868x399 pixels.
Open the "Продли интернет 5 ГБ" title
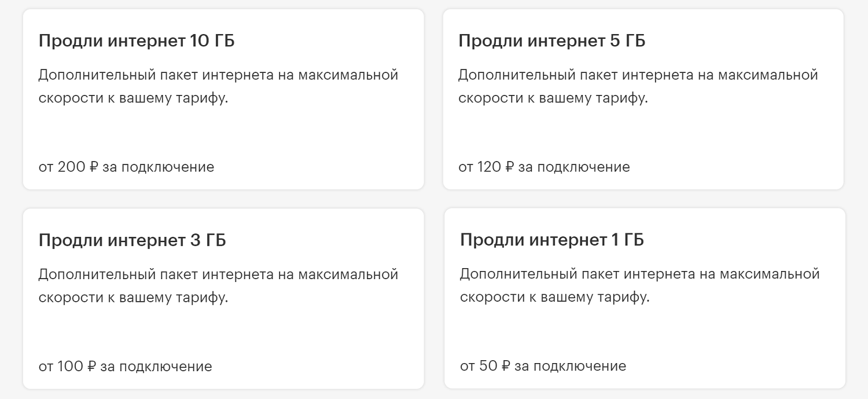551,41
